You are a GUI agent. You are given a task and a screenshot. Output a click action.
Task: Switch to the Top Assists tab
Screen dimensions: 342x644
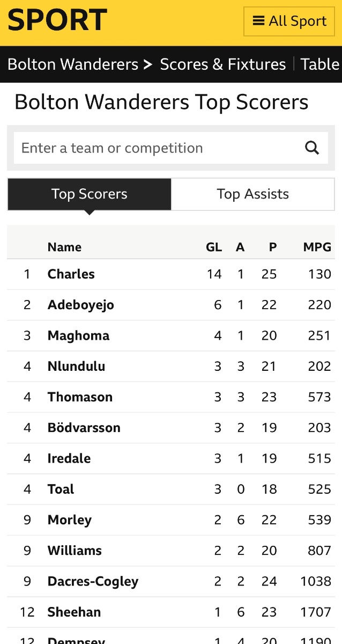tap(252, 194)
